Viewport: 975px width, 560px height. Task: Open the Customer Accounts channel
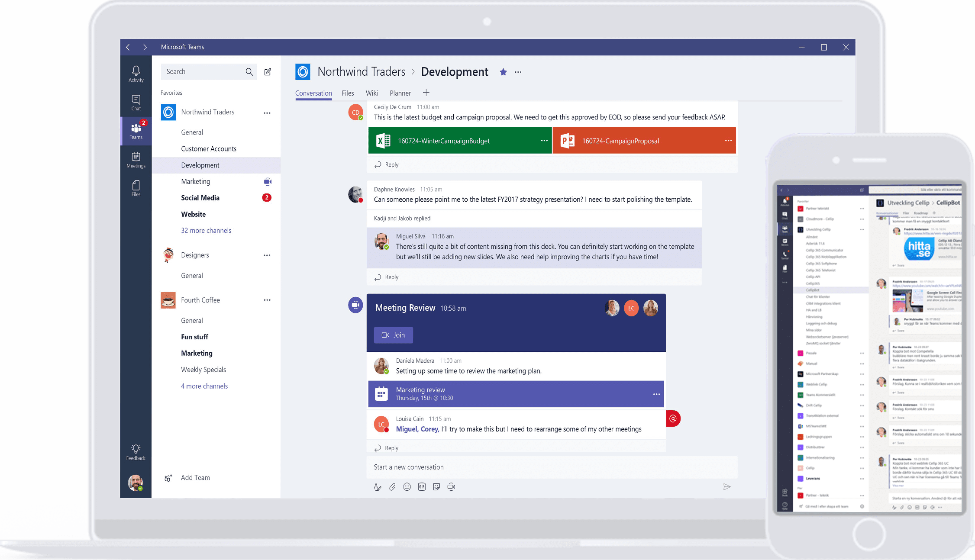(x=209, y=149)
